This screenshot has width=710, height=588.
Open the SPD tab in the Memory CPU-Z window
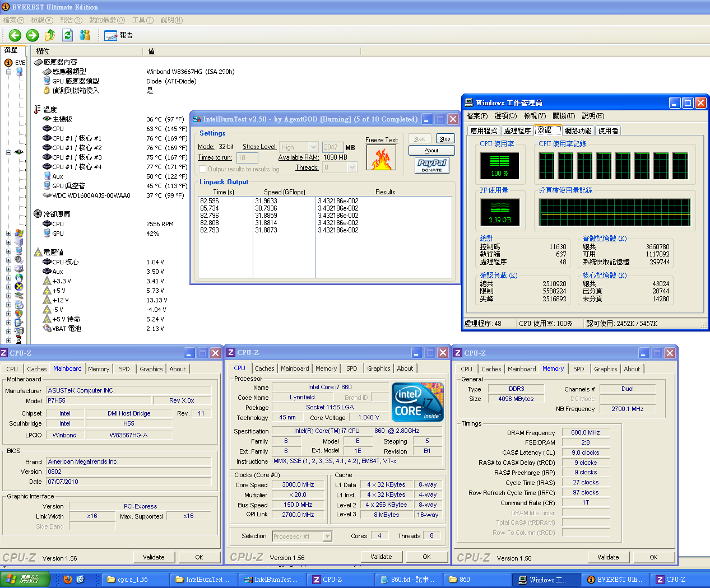pyautogui.click(x=579, y=369)
